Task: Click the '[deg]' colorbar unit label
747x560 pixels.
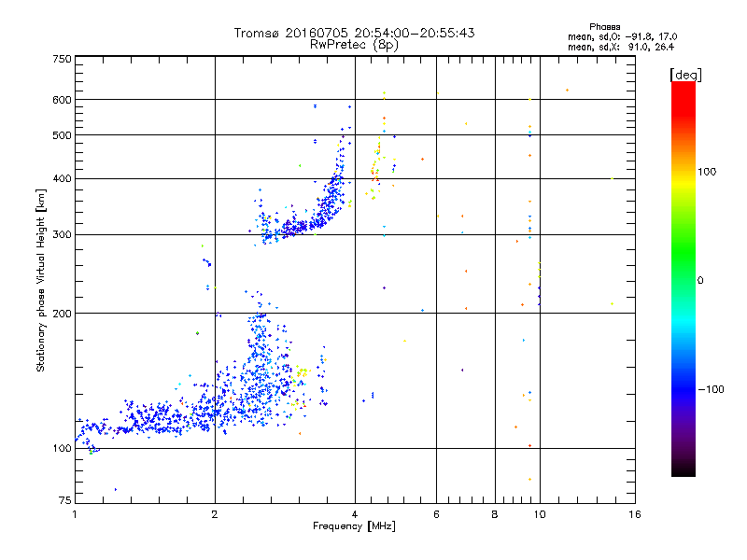Action: [685, 75]
